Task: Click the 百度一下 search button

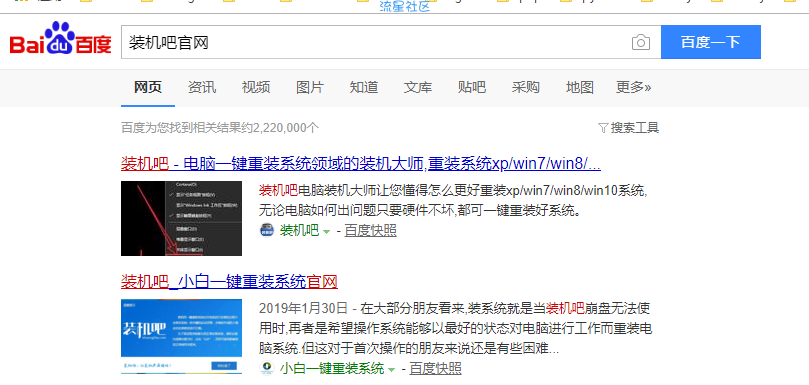Action: [710, 42]
